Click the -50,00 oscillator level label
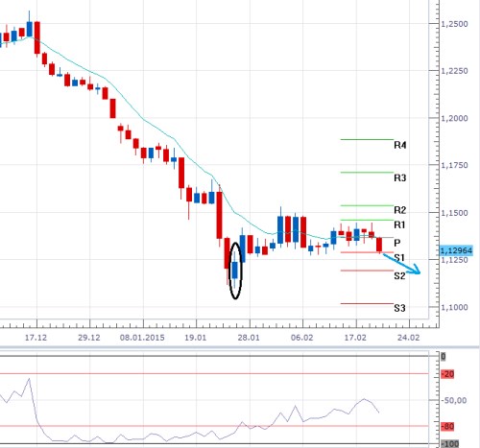The width and height of the screenshot is (480, 448). pyautogui.click(x=454, y=400)
